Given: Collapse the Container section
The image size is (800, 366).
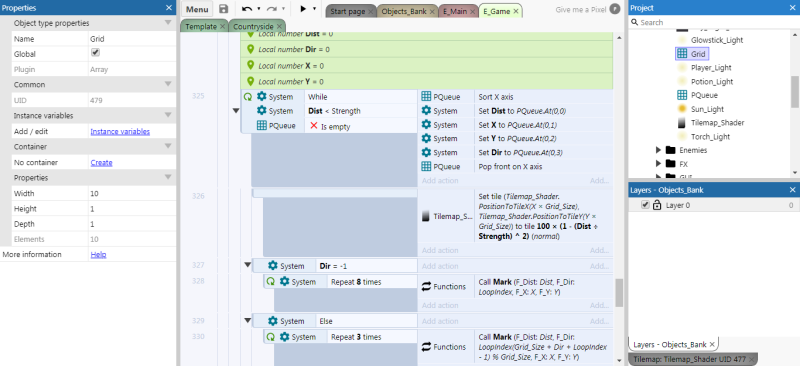Looking at the screenshot, I should coord(168,147).
